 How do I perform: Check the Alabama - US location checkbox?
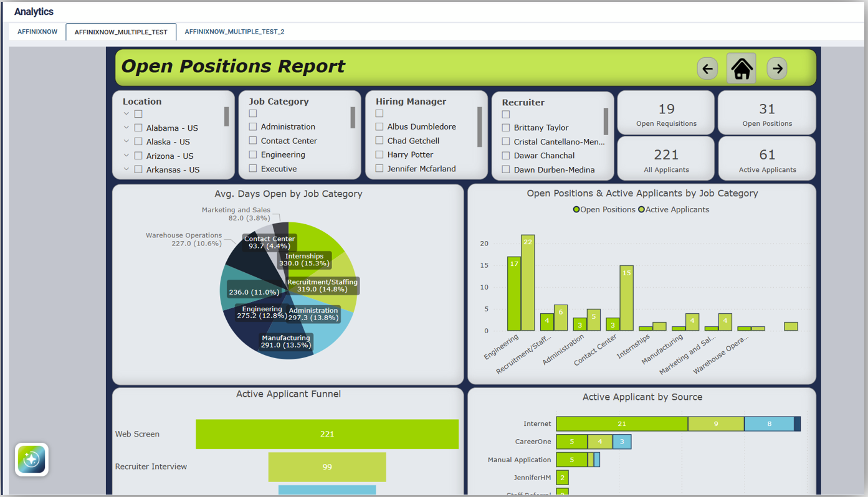[138, 128]
